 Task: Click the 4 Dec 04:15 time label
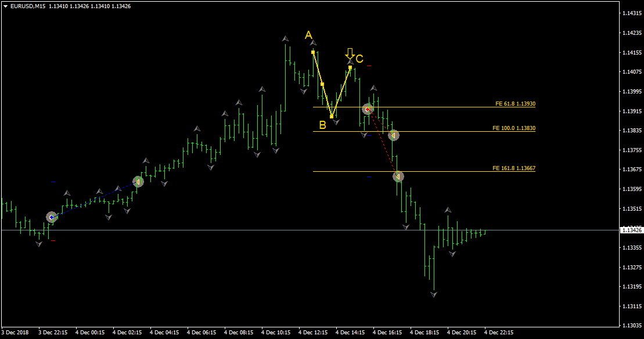click(x=164, y=333)
